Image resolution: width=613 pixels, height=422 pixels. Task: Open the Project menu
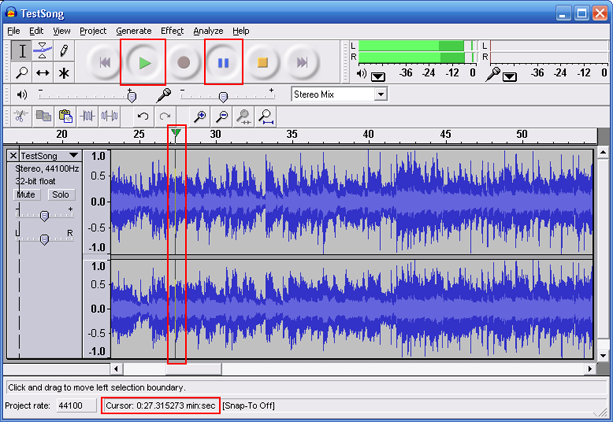(x=93, y=31)
